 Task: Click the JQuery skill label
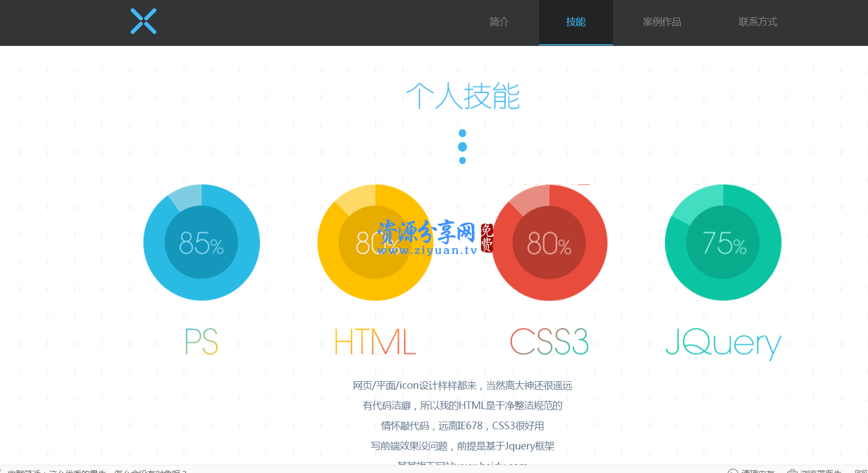point(723,343)
